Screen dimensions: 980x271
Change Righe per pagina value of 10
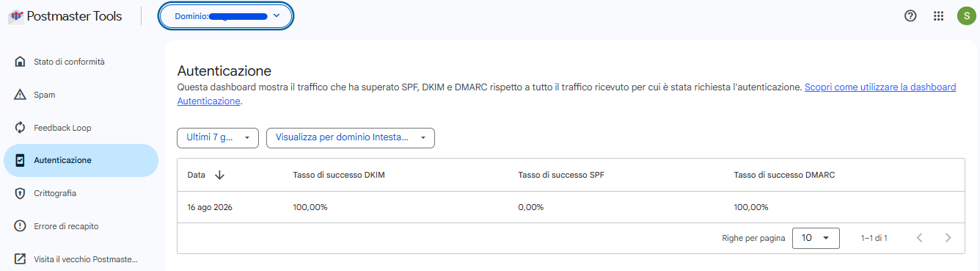(x=816, y=238)
